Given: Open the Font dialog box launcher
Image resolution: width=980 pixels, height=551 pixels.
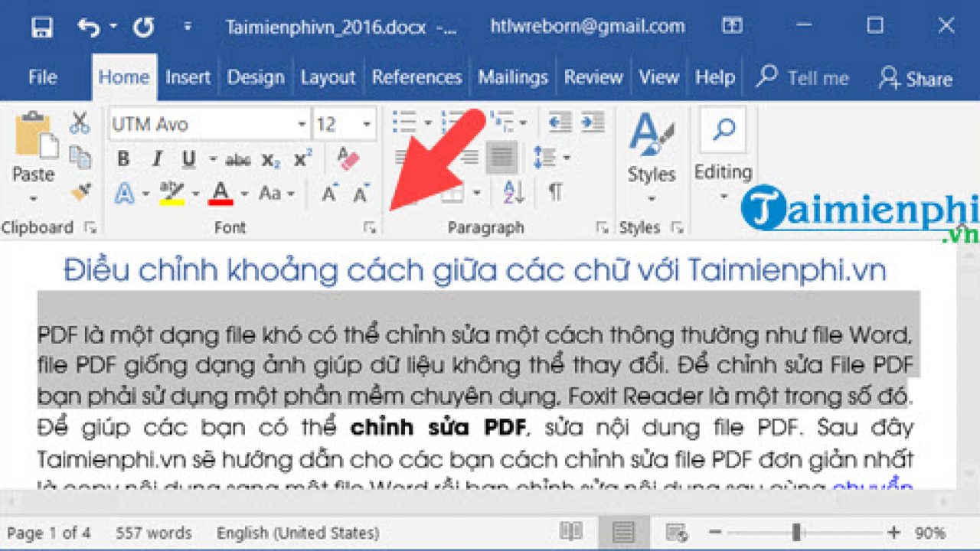Looking at the screenshot, I should tap(371, 227).
